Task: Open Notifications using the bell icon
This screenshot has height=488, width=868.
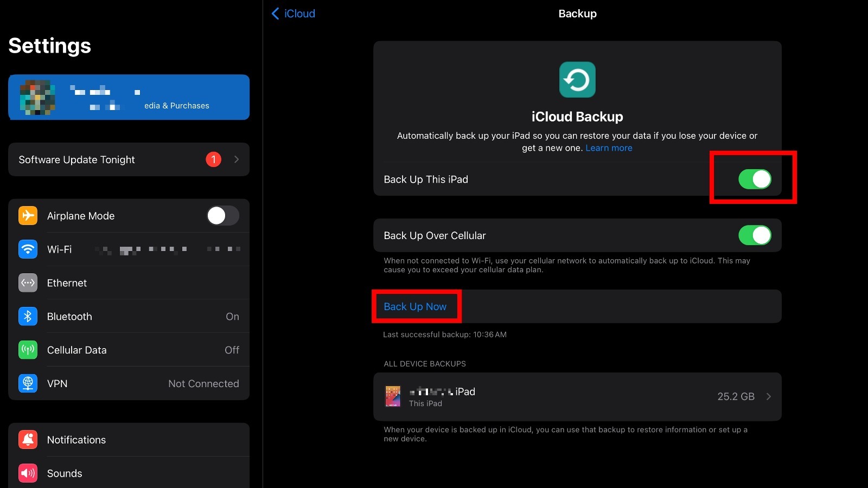Action: tap(28, 440)
